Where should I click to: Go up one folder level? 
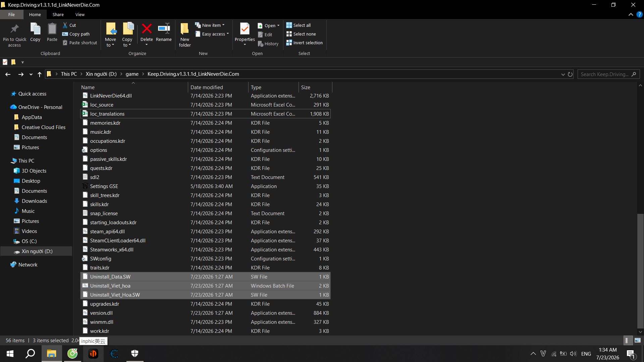pos(40,74)
